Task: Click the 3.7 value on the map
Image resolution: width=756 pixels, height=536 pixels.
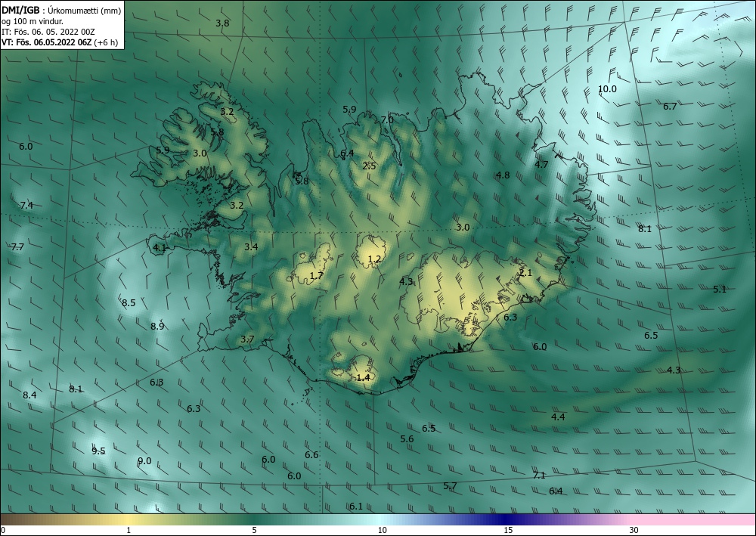Action: point(247,339)
